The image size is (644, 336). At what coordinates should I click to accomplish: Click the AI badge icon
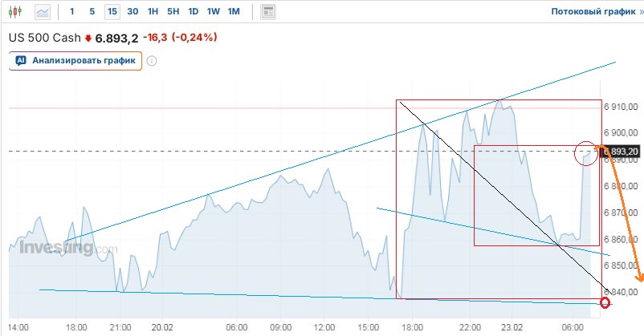click(21, 60)
